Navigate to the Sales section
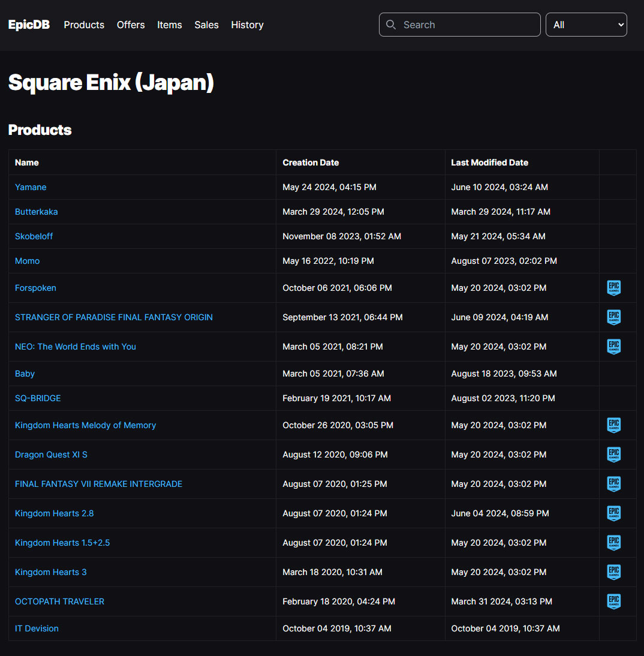 (206, 25)
